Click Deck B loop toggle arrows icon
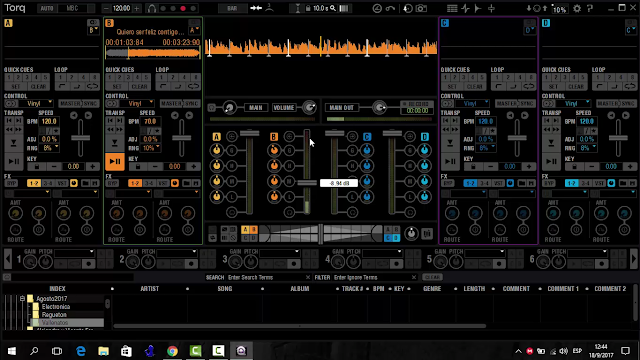This screenshot has width=640, height=360. (193, 86)
